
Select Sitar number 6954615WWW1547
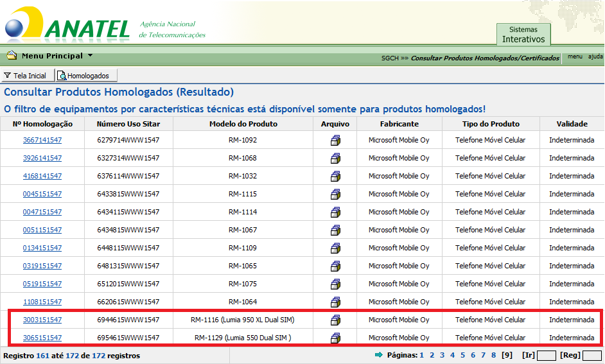tap(128, 338)
